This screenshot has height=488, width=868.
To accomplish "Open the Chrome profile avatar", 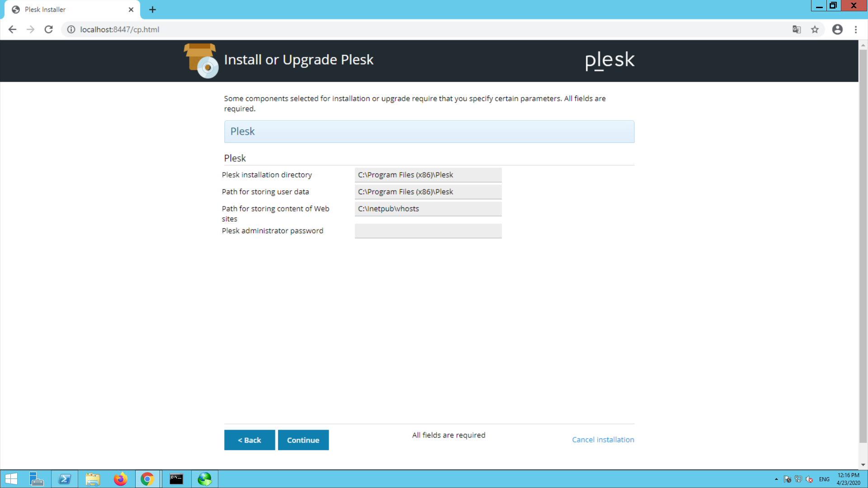I will 837,29.
